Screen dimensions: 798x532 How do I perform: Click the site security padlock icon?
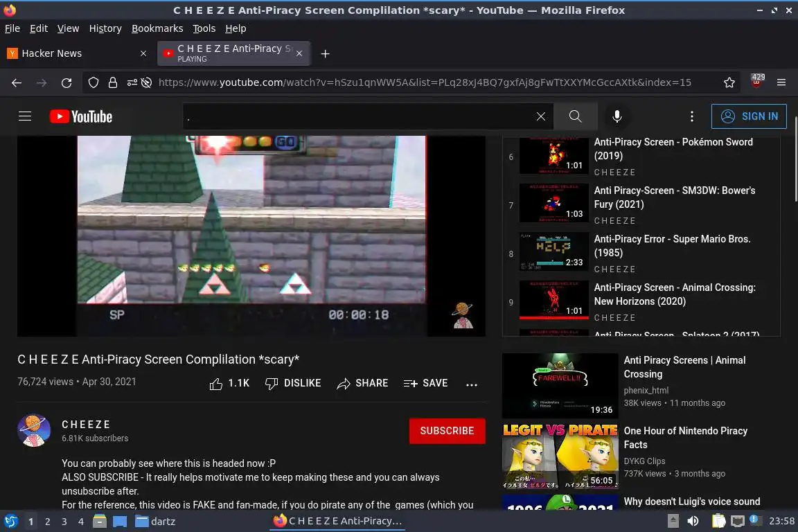[112, 82]
